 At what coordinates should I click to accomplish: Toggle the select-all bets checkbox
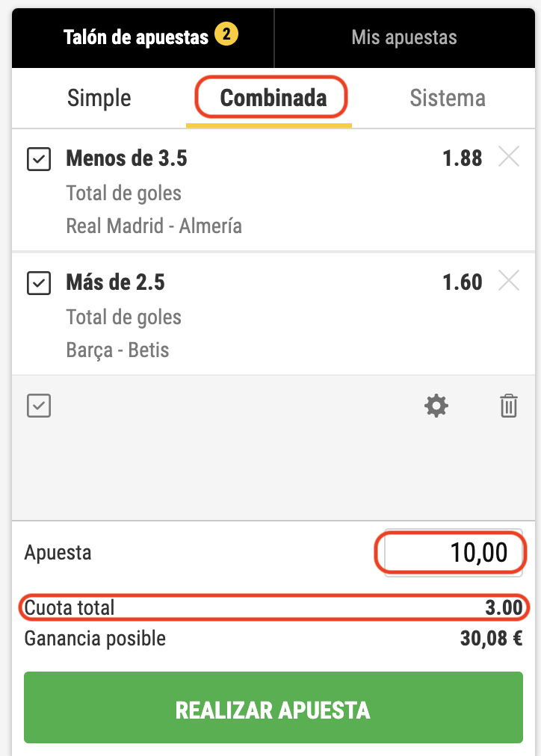click(39, 406)
